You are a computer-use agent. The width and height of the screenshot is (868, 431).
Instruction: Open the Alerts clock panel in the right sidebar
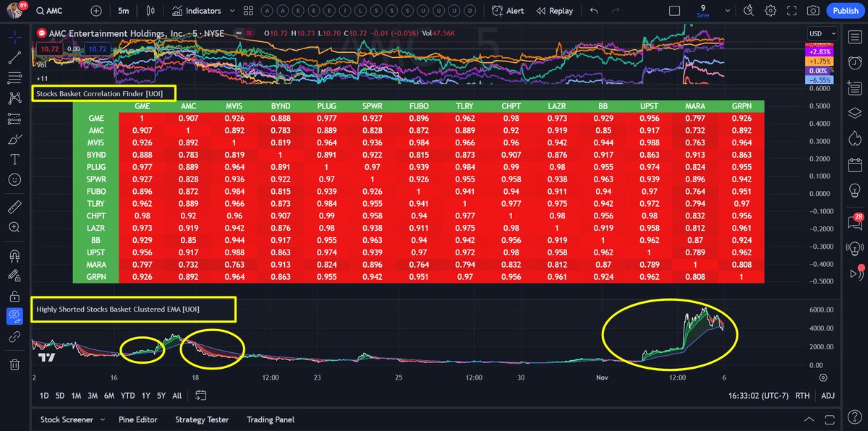click(x=854, y=62)
